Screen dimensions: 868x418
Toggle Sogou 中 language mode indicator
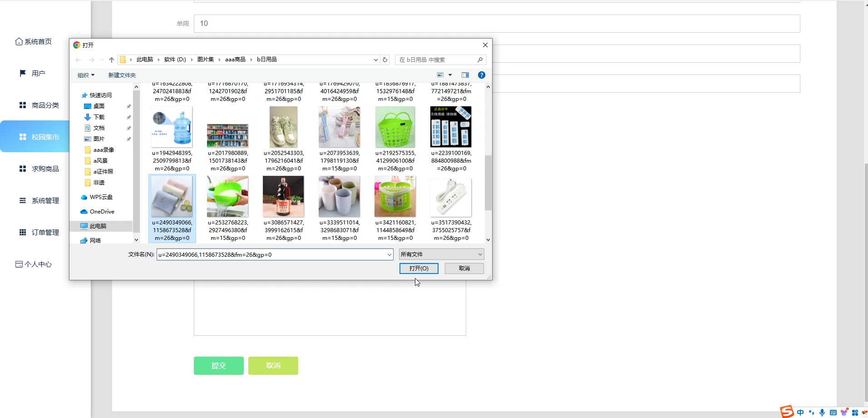pos(800,413)
